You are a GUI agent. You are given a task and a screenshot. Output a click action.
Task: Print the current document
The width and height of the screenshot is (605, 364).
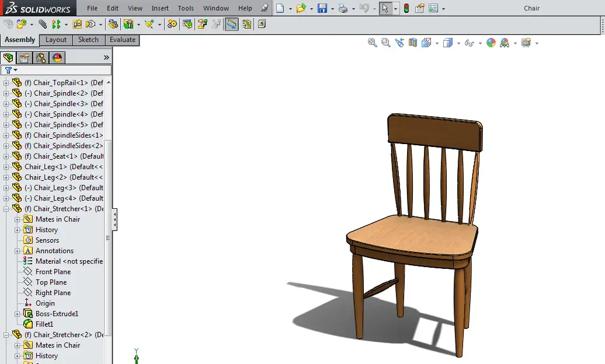point(343,8)
